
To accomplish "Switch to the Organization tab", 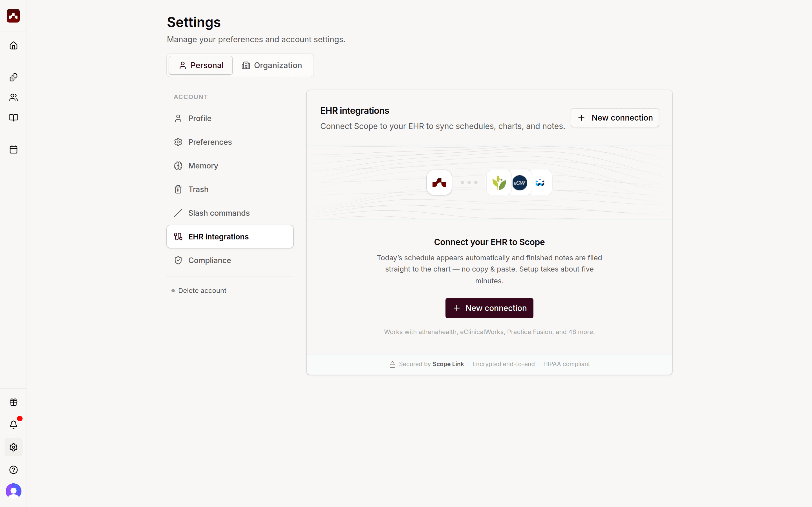I will [x=272, y=65].
